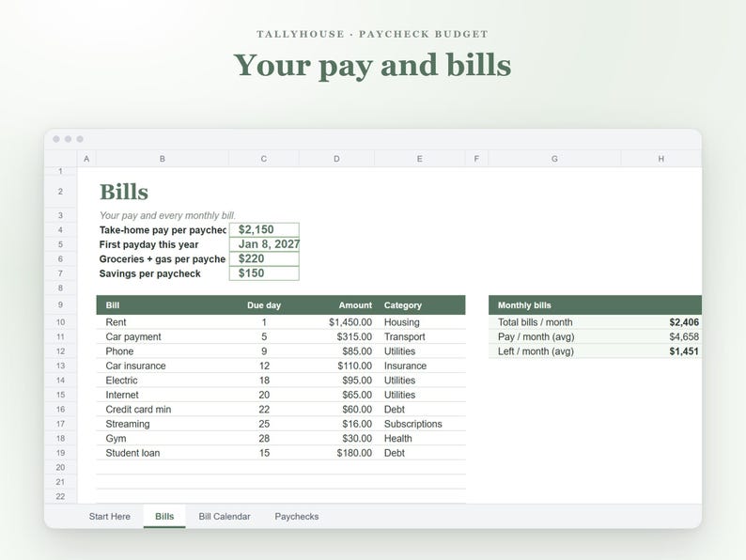Screen dimensions: 746x560
Task: Select column G header
Action: (x=554, y=159)
